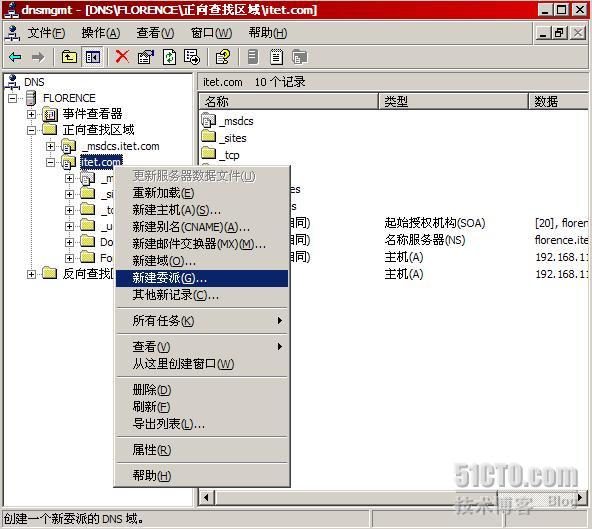Click the multiple servers toolbar icon

(300, 57)
